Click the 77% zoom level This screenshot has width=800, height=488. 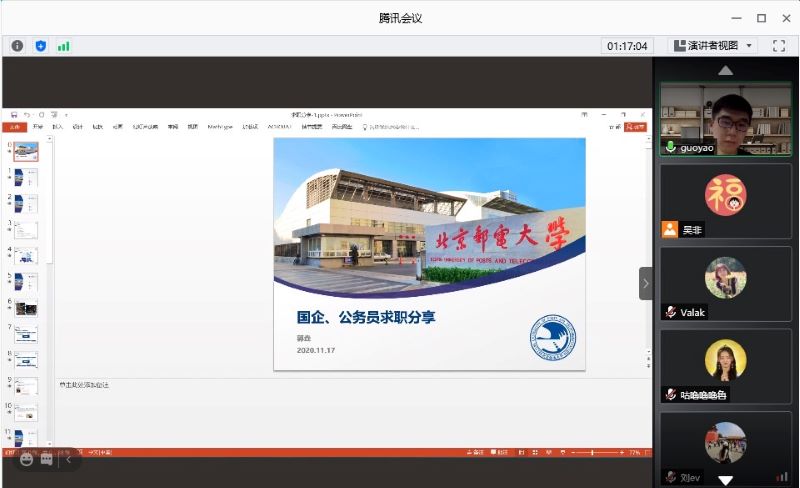point(634,452)
